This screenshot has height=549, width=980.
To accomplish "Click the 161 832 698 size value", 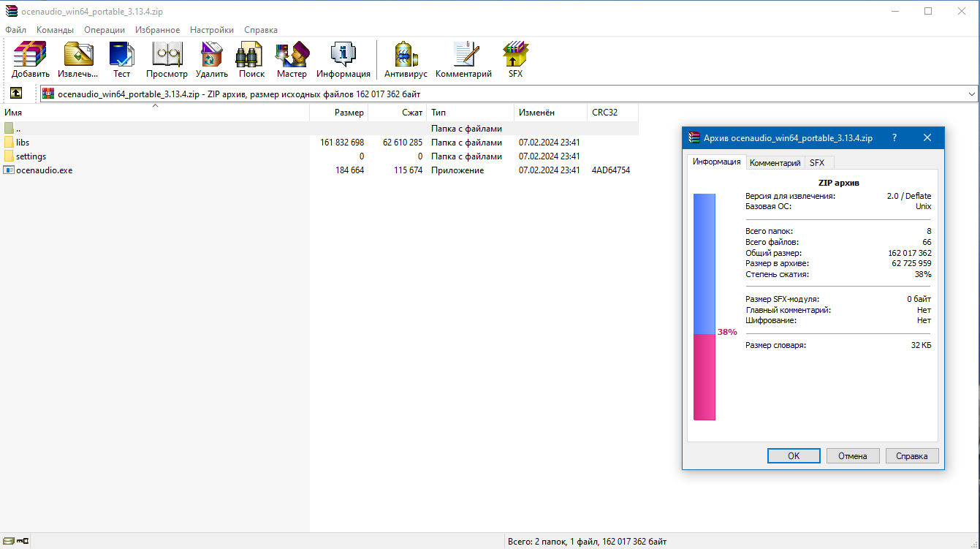I will (x=342, y=143).
